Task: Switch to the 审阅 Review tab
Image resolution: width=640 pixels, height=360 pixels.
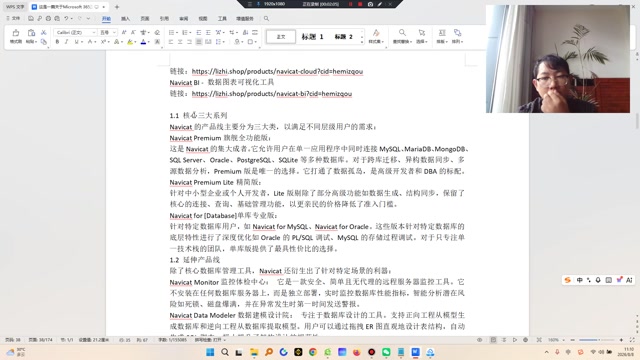Action: 184,18
